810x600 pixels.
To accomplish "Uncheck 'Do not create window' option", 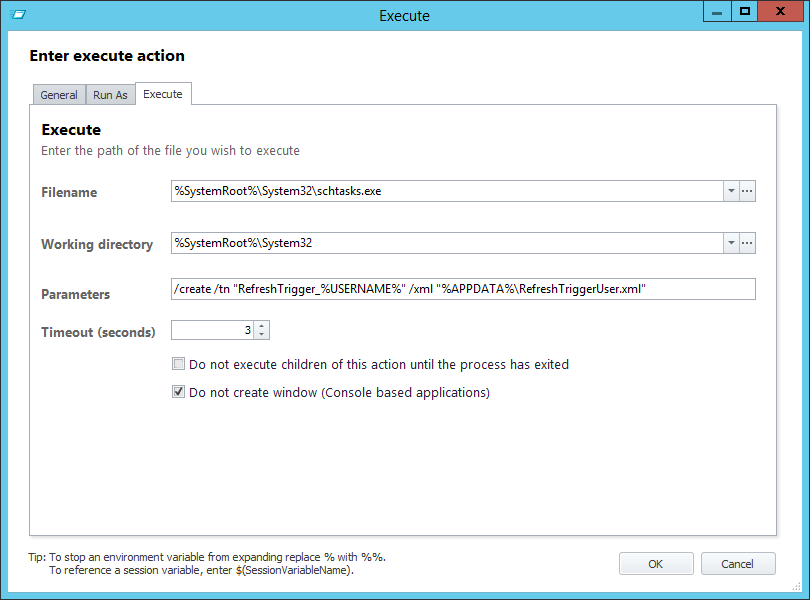I will (179, 393).
